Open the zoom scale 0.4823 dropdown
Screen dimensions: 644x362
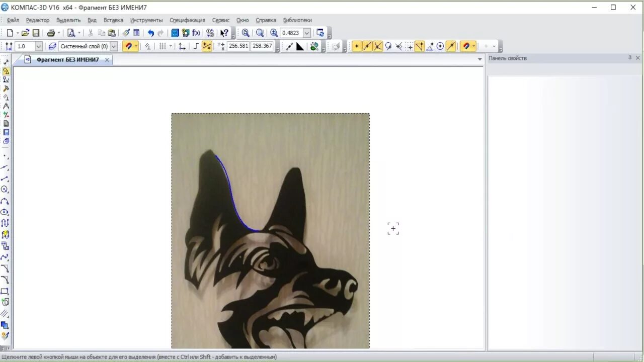pos(307,33)
